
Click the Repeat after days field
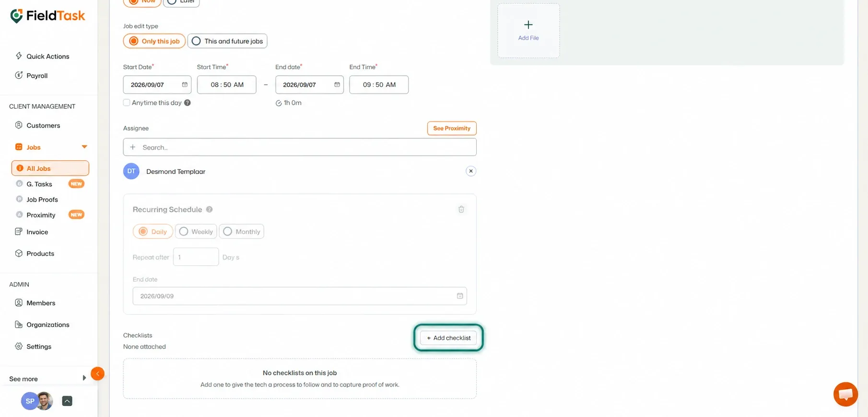(196, 257)
